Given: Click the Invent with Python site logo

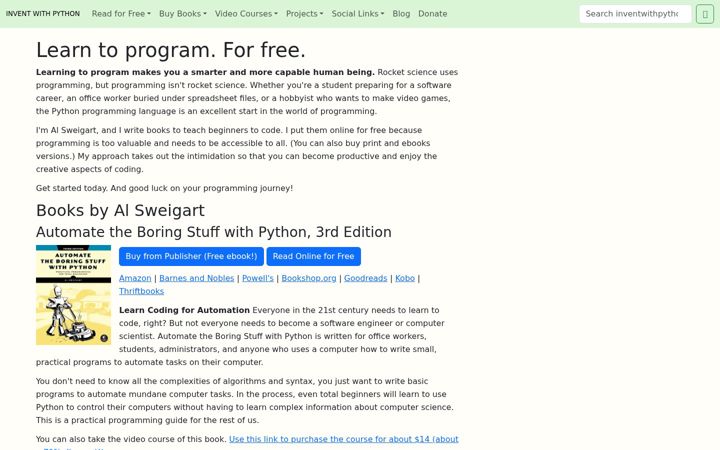Looking at the screenshot, I should click(43, 14).
